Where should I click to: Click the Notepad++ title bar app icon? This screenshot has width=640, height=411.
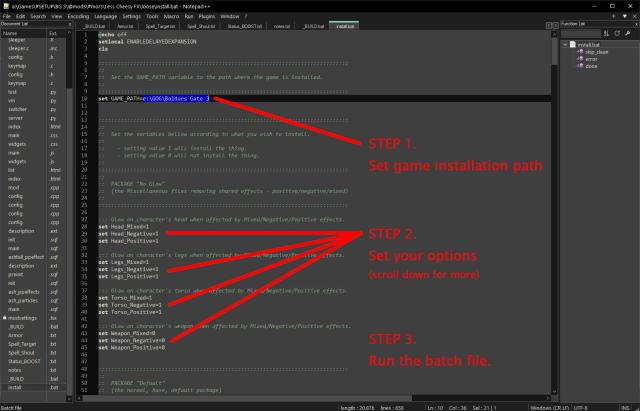click(x=6, y=6)
